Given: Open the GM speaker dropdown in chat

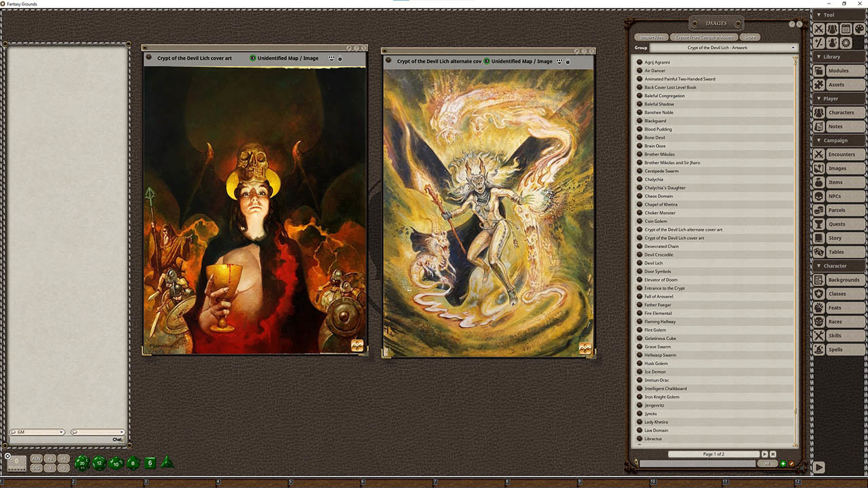Looking at the screenshot, I should click(37, 432).
